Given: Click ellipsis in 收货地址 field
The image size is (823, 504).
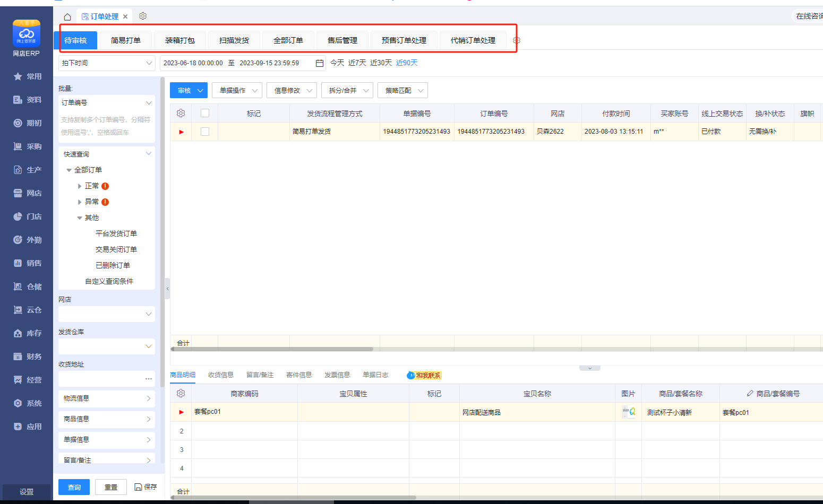Looking at the screenshot, I should coord(149,379).
